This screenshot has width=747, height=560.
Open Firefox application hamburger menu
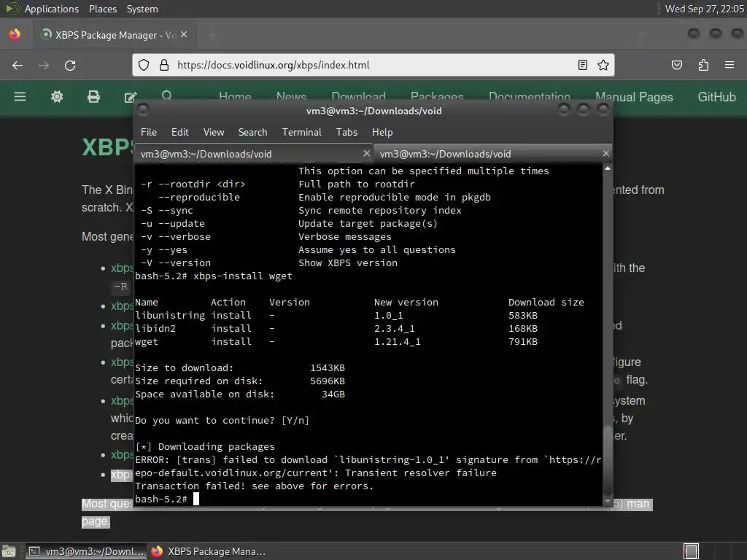click(x=729, y=65)
